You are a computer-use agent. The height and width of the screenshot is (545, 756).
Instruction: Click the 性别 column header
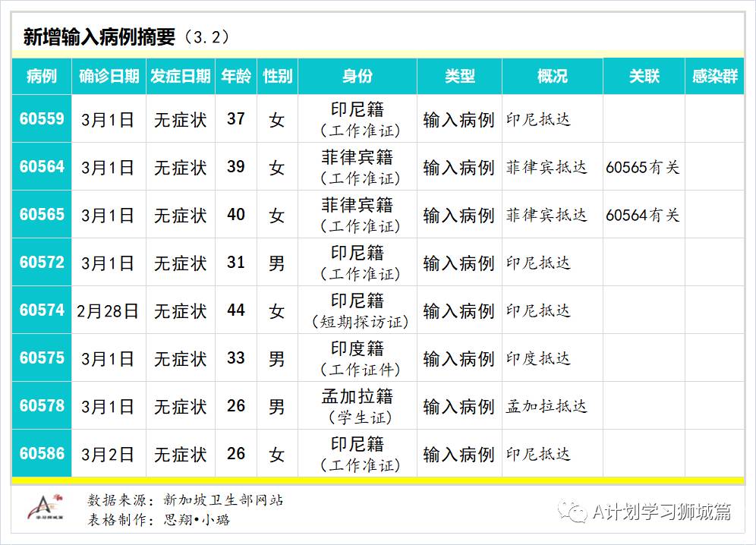[278, 76]
